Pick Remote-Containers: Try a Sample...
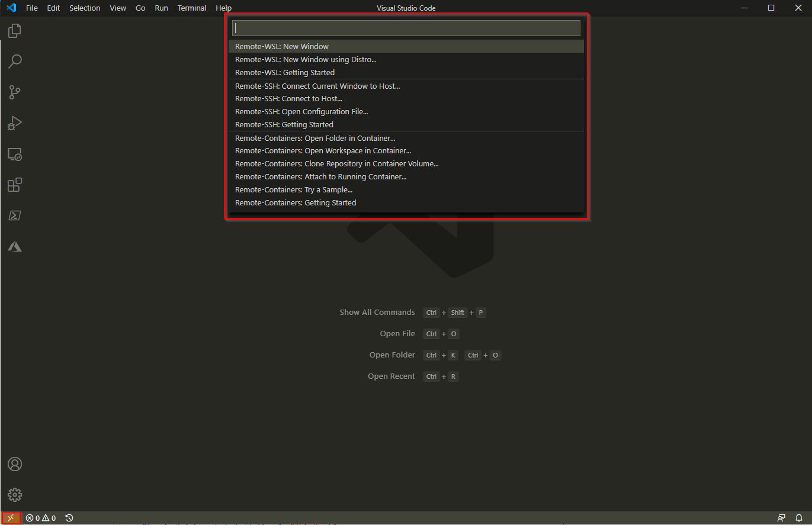Screen dimensions: 812x525 point(406,190)
